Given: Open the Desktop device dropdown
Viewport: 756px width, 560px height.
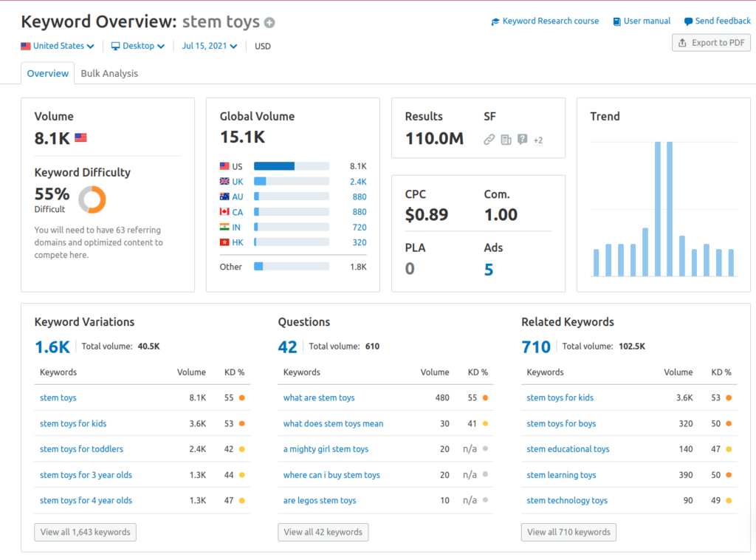Looking at the screenshot, I should pyautogui.click(x=137, y=45).
